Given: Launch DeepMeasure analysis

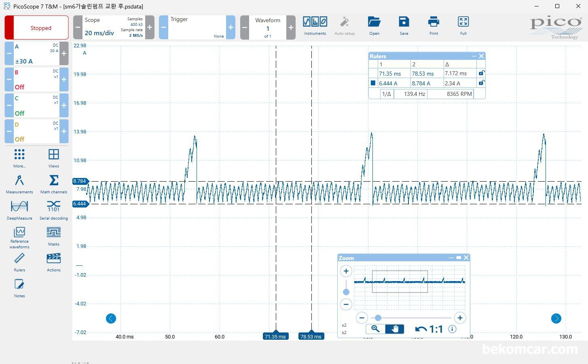Looking at the screenshot, I should (x=19, y=210).
